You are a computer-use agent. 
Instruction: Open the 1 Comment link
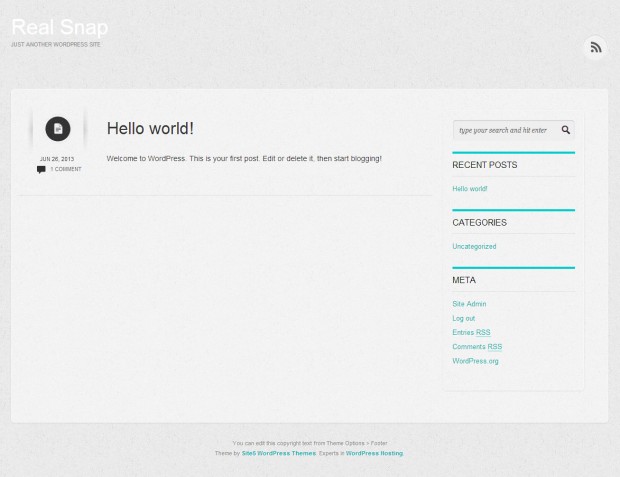tap(66, 169)
